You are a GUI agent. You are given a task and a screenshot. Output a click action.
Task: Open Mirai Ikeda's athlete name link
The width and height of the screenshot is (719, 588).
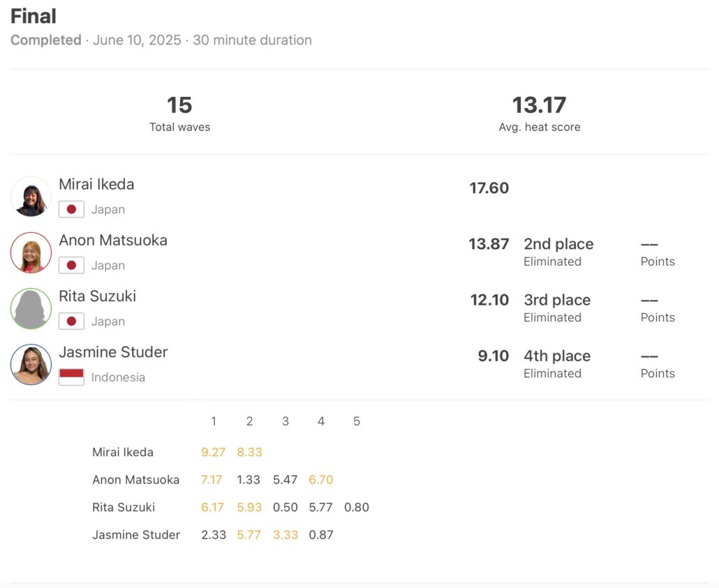tap(96, 185)
